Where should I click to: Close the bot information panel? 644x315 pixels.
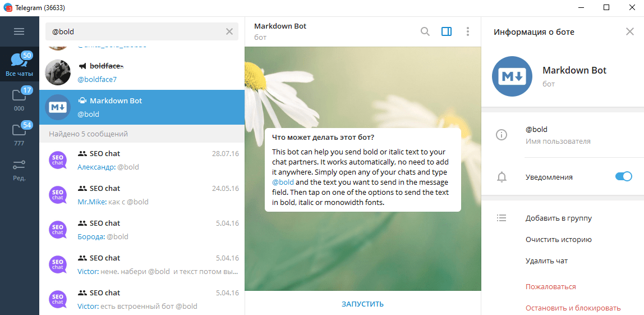pyautogui.click(x=629, y=31)
